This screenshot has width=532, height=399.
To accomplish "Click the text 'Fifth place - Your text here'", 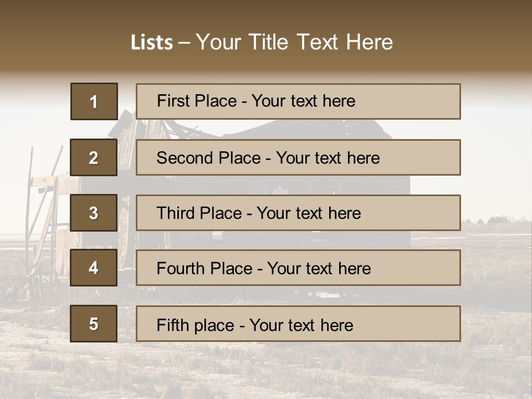I will [x=255, y=325].
